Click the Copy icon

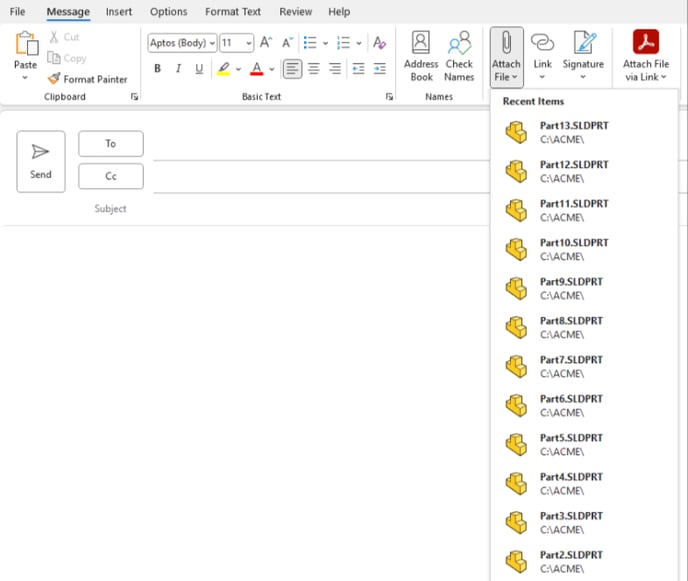(54, 58)
